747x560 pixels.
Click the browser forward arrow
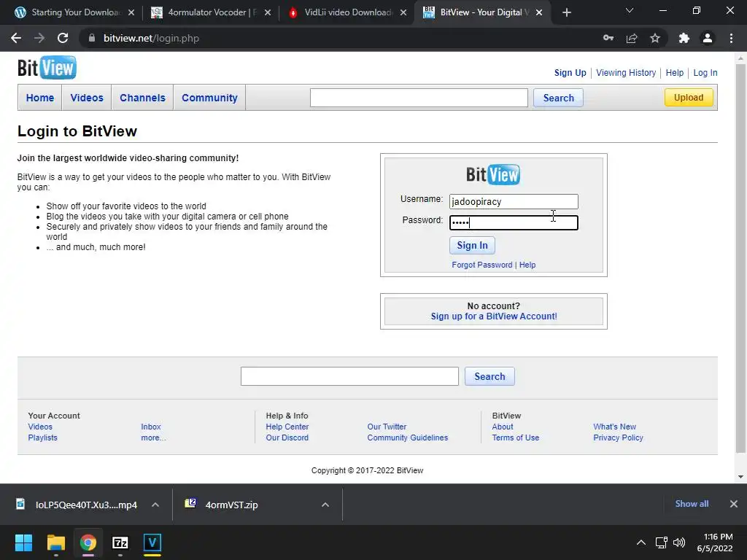pyautogui.click(x=39, y=38)
